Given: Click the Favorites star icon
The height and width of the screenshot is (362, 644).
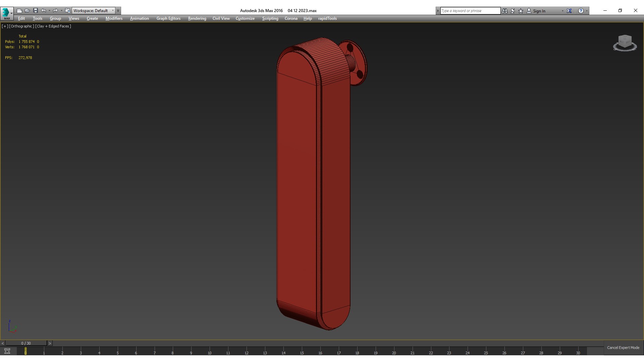Looking at the screenshot, I should (521, 11).
